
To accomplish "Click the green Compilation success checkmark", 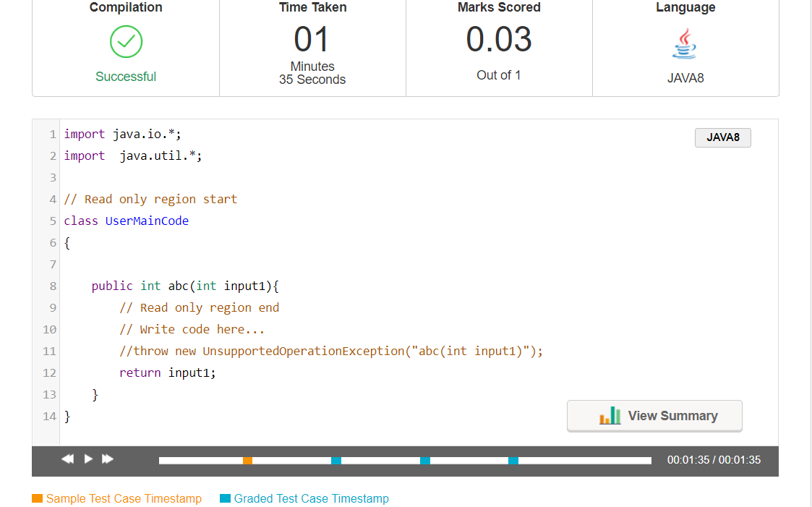I will (126, 42).
